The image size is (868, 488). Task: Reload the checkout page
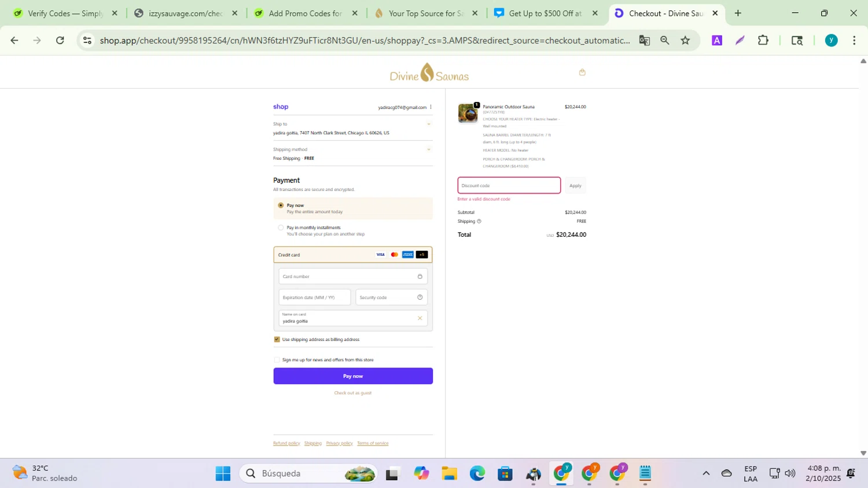pos(60,41)
